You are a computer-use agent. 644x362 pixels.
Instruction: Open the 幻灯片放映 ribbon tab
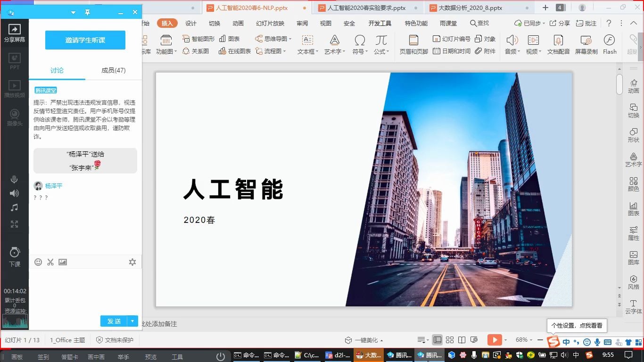(270, 23)
